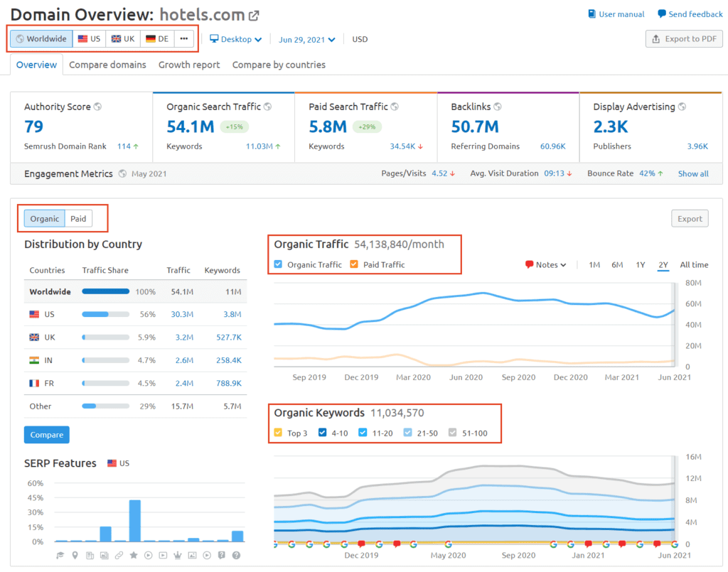
Task: Click the US traffic share bar
Action: pyautogui.click(x=106, y=315)
